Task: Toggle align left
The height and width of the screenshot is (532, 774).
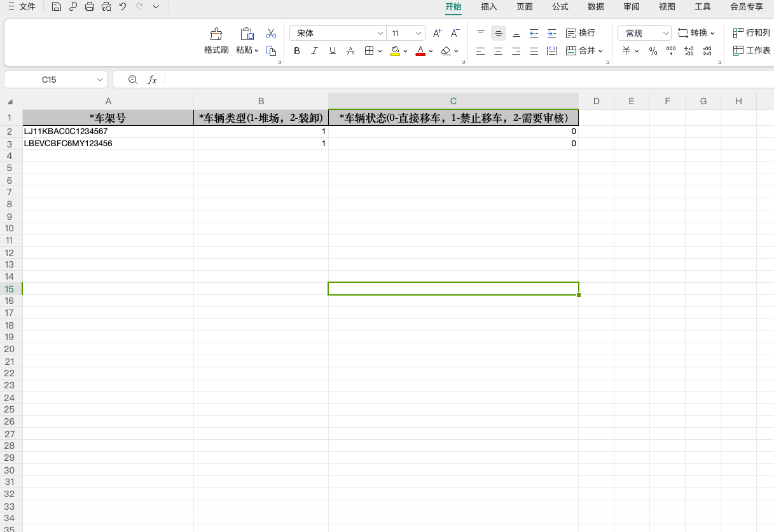Action: 481,51
